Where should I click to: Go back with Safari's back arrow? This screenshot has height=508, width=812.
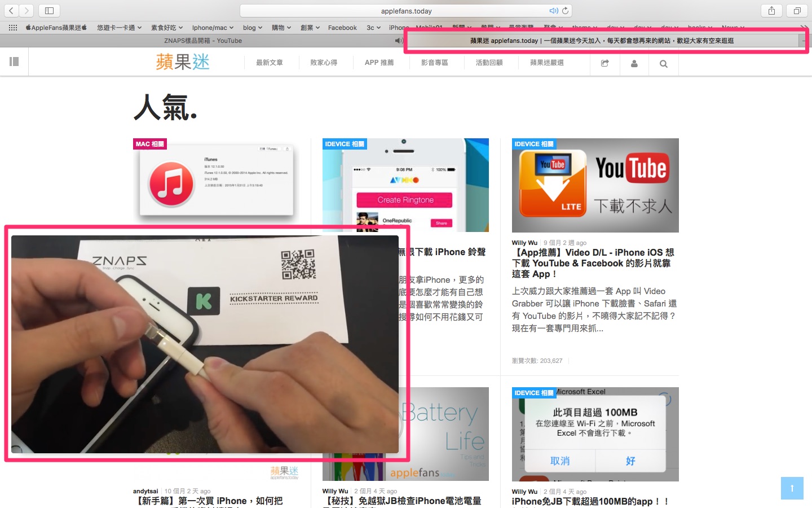[x=11, y=11]
